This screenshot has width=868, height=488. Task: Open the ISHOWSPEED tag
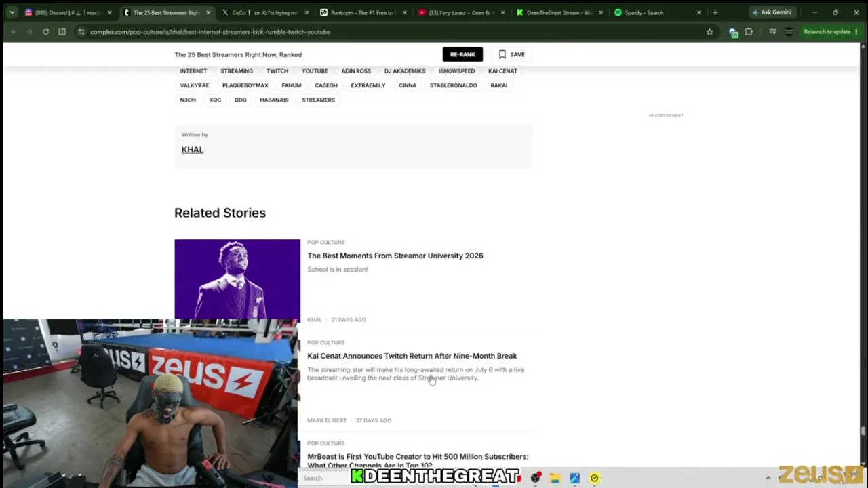pos(456,71)
